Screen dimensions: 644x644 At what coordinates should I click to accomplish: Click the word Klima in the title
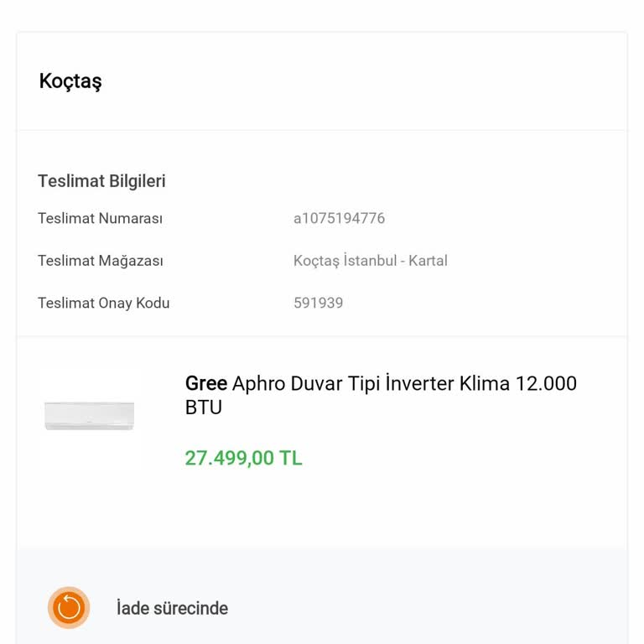coord(485,384)
